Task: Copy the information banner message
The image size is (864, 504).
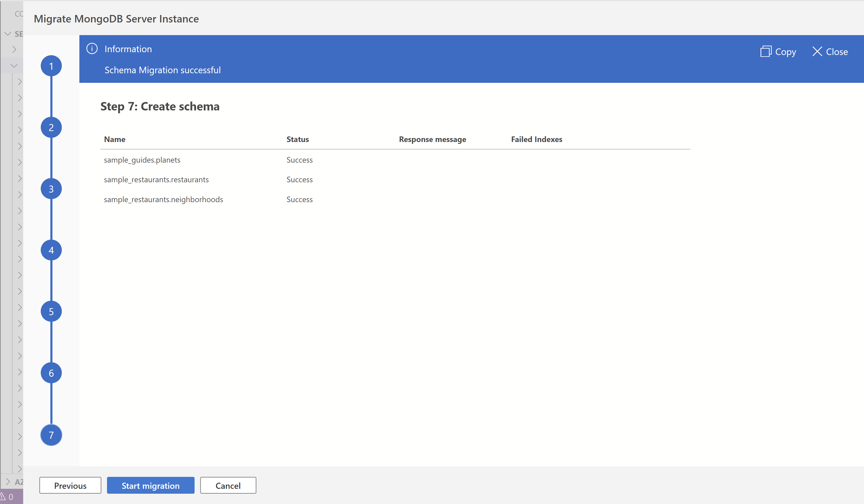Action: 778,52
